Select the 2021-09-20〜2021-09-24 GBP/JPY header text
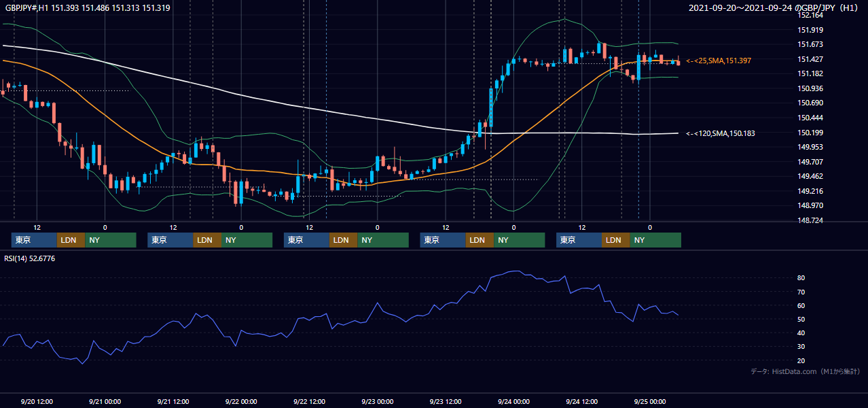Viewport: 868px width, 408px height. click(775, 8)
